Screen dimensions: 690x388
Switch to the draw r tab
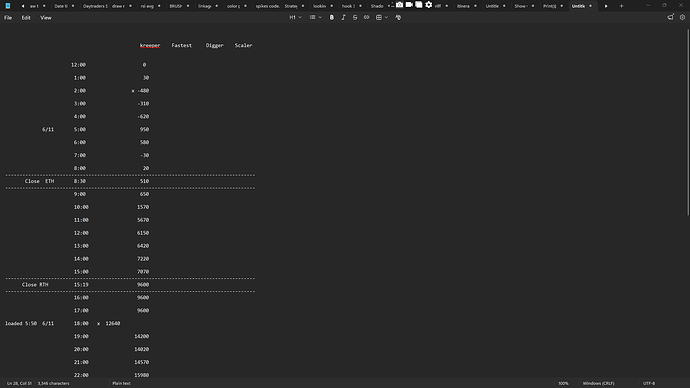[x=118, y=6]
